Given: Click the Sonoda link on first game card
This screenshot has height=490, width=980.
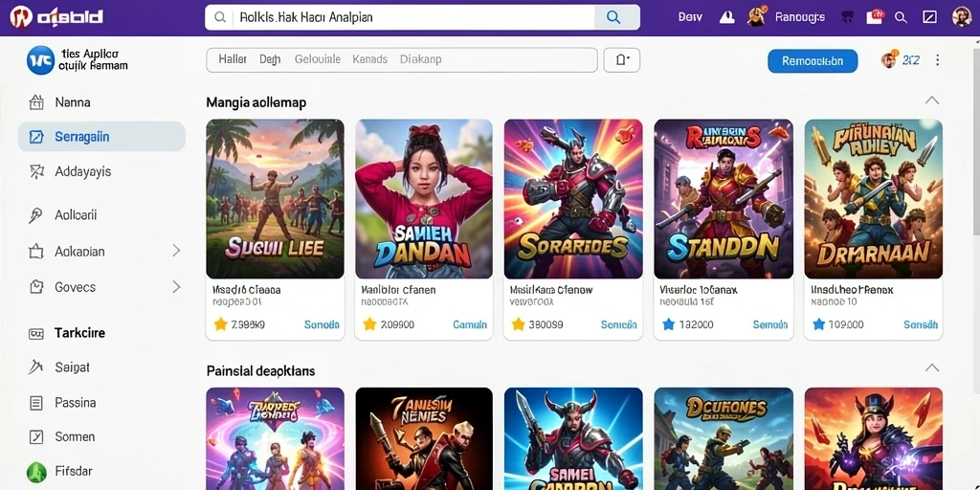Looking at the screenshot, I should click(322, 324).
